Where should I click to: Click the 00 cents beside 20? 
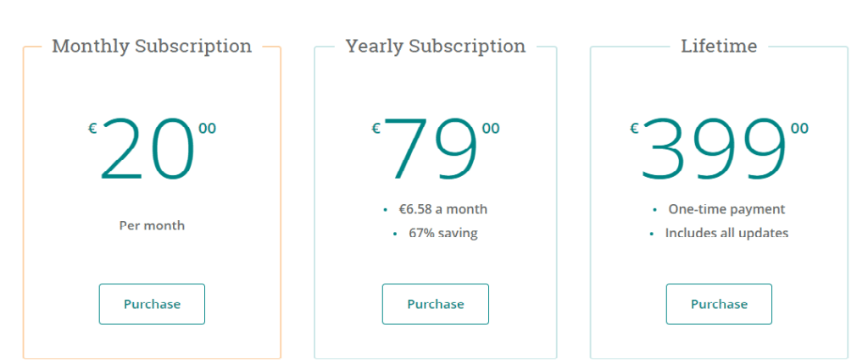coord(207,129)
